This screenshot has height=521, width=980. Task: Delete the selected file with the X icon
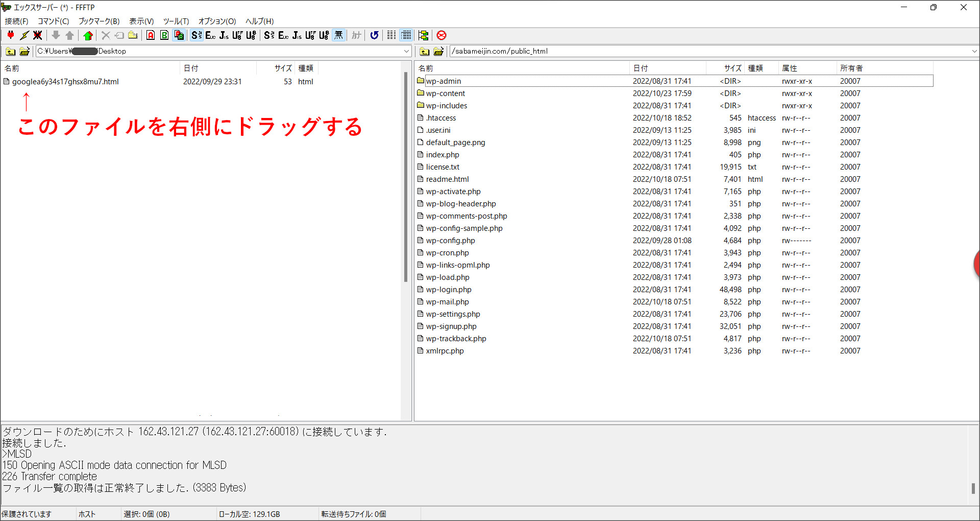[105, 35]
